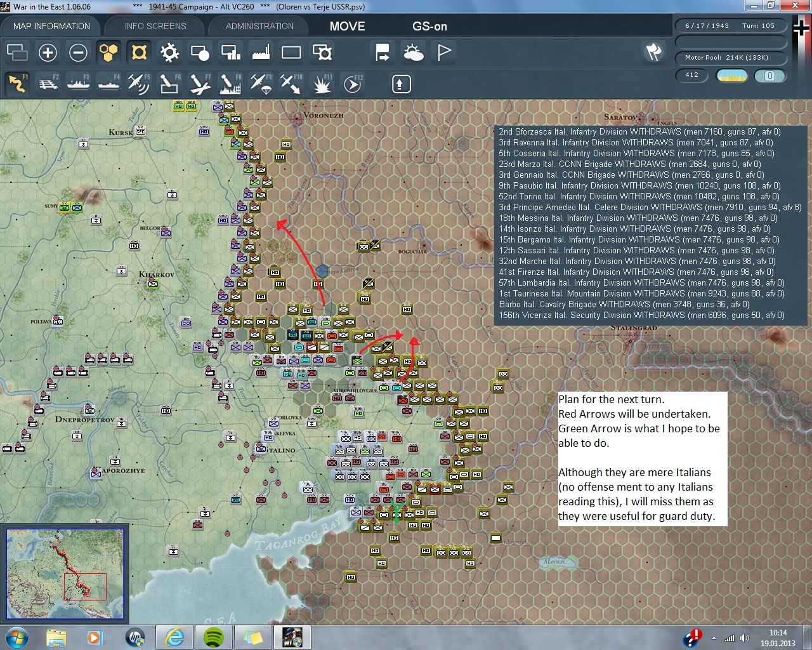
Task: Open Internet Explorer from taskbar
Action: click(x=174, y=637)
